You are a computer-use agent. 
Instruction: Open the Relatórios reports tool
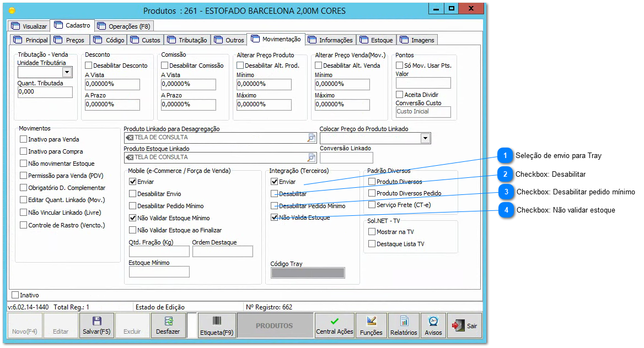tap(404, 325)
